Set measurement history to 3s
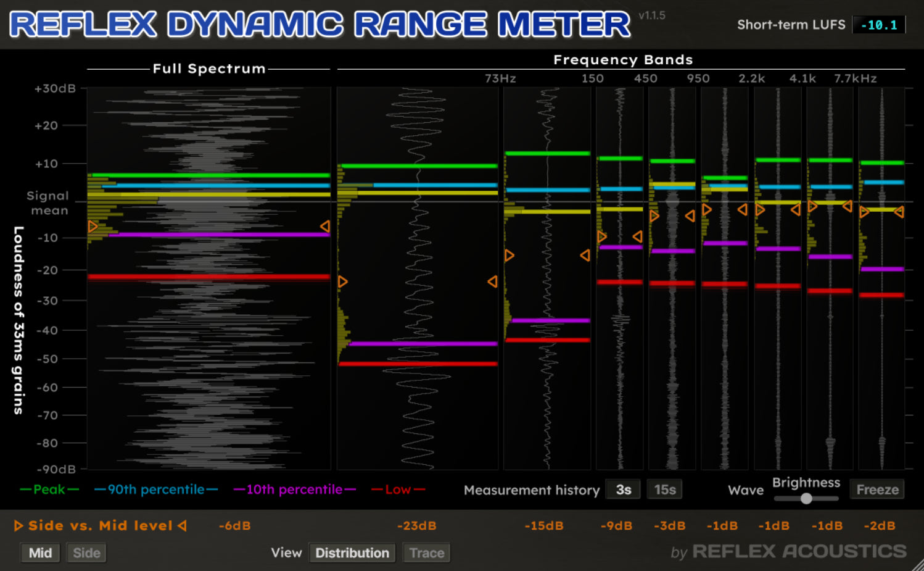This screenshot has height=571, width=924. coord(624,490)
